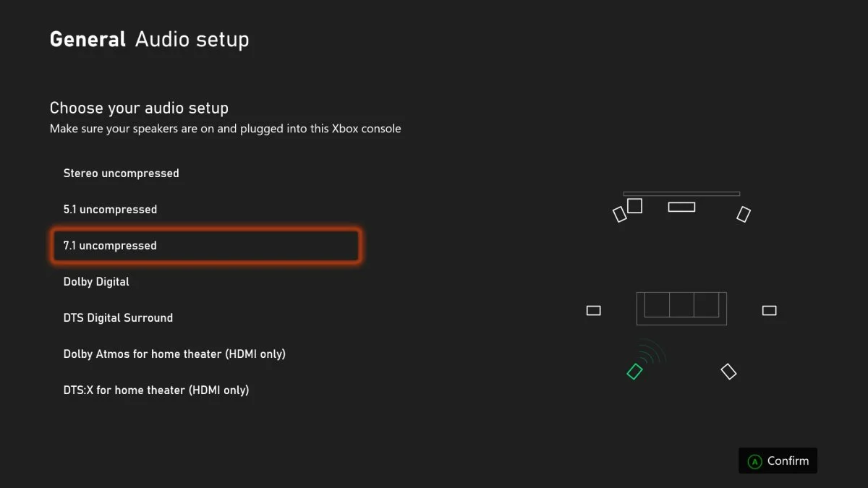Choose Dolby Atmos for home theater

tap(174, 354)
